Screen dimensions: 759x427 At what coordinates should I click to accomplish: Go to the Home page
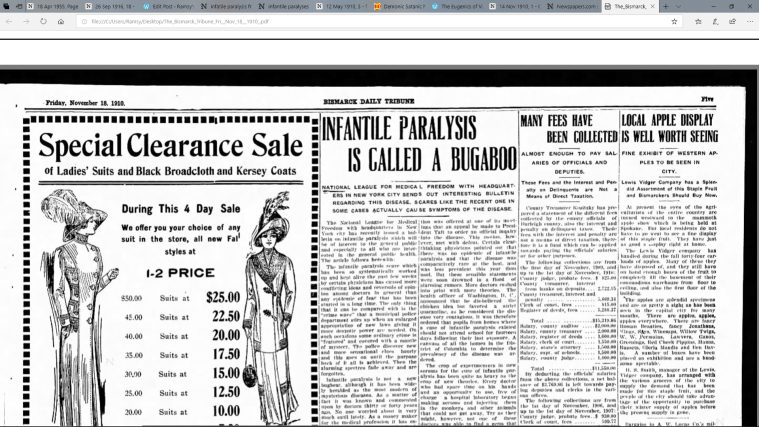(62, 20)
